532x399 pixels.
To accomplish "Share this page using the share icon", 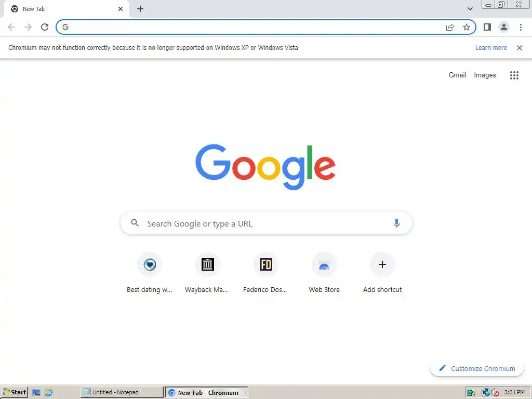I will click(450, 27).
